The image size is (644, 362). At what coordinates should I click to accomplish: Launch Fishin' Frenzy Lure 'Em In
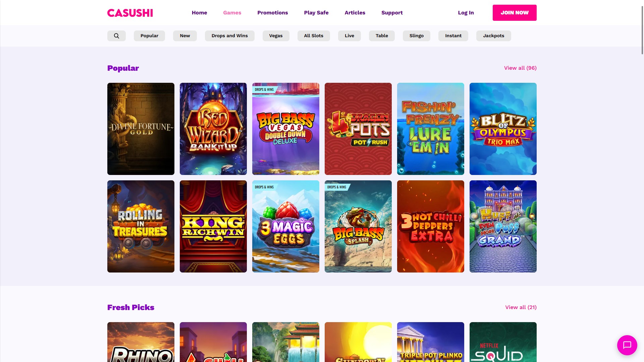(431, 129)
